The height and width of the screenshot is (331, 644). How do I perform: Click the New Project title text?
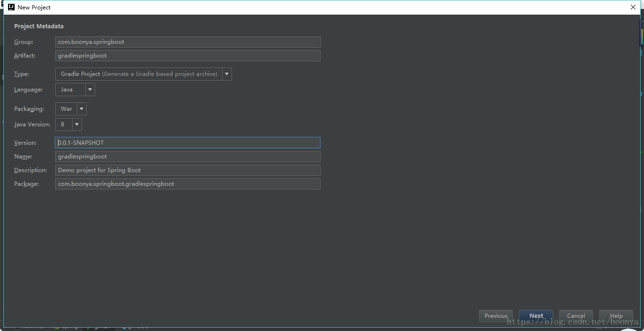pyautogui.click(x=34, y=8)
